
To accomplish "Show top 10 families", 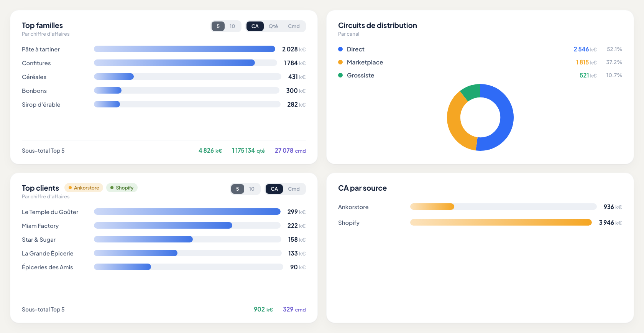I will click(232, 26).
